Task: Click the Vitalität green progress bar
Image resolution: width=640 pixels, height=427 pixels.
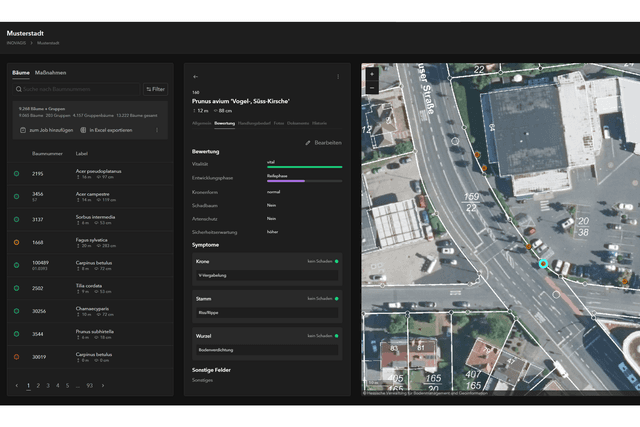Action: coord(304,167)
